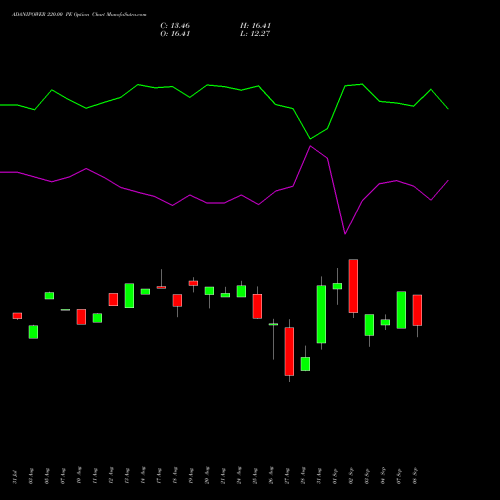Screen dimensions: 500x500
Task: Click the 01 Sep date label
Action: (335, 476)
